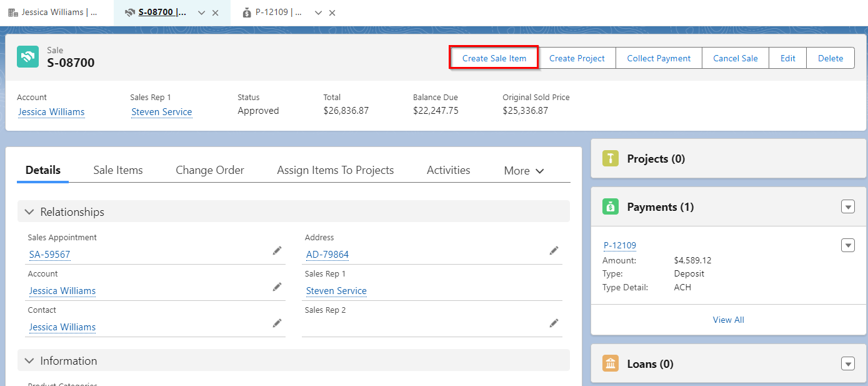
Task: Collapse the Relationships section
Action: pos(29,211)
